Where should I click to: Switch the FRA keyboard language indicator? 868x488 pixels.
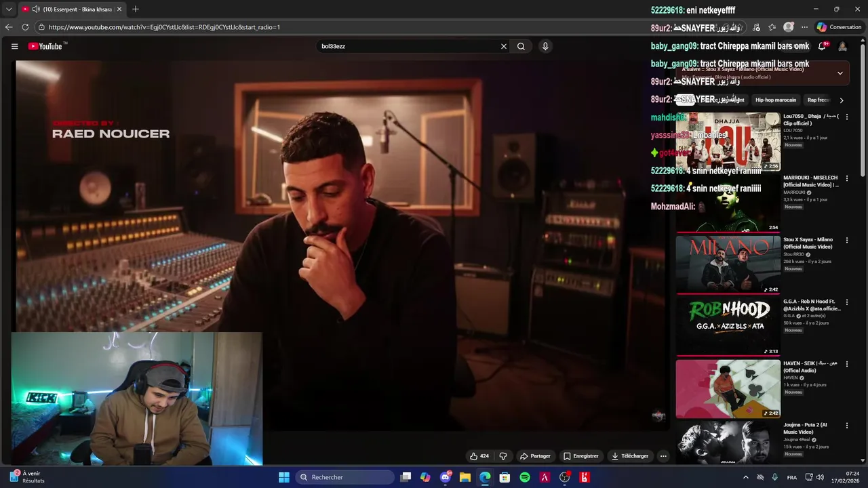tap(792, 477)
